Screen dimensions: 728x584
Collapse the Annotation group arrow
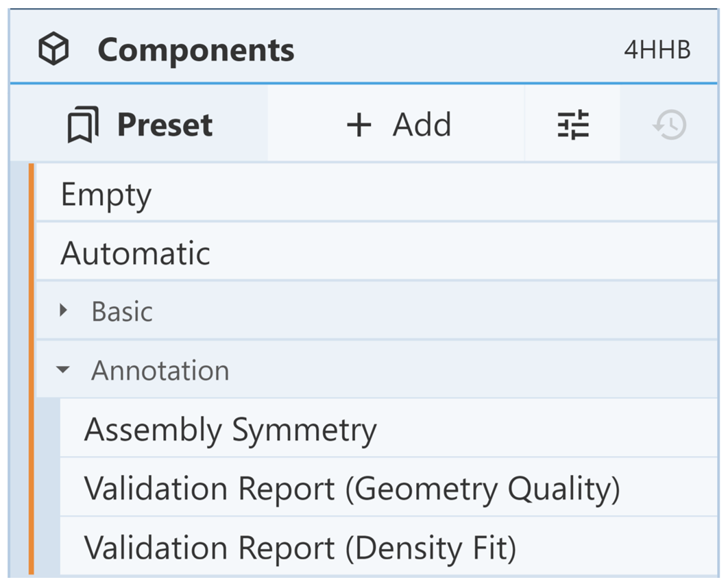[63, 370]
